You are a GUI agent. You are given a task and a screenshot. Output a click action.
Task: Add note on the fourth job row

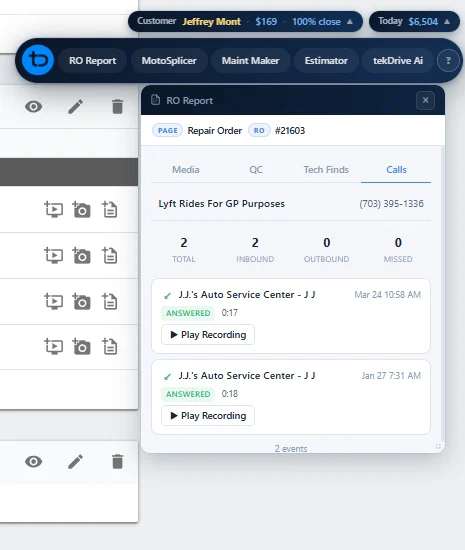point(109,347)
